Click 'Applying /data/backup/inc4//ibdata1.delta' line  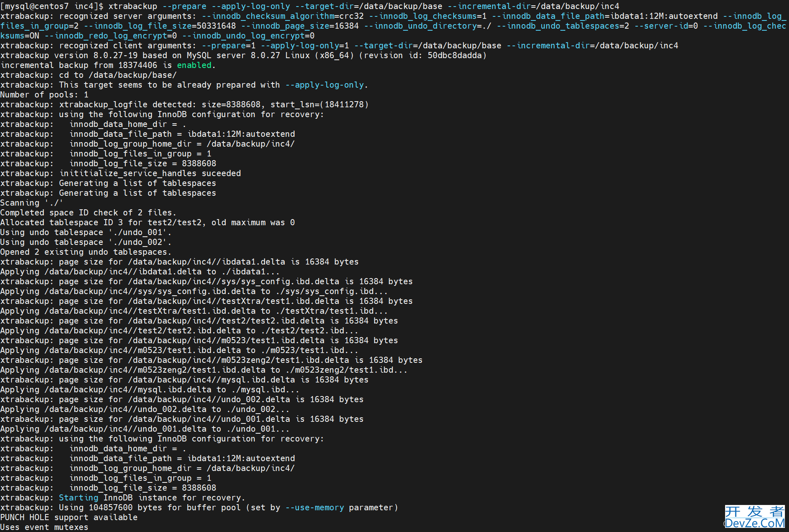point(140,272)
